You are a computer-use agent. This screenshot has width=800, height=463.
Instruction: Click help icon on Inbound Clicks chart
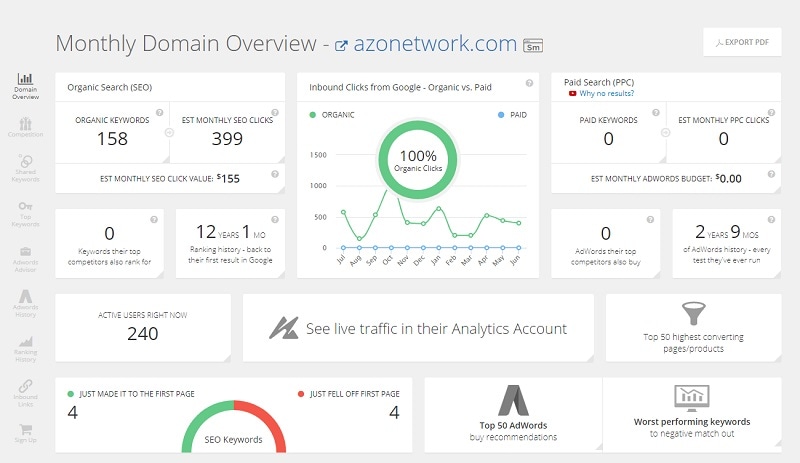coord(530,83)
